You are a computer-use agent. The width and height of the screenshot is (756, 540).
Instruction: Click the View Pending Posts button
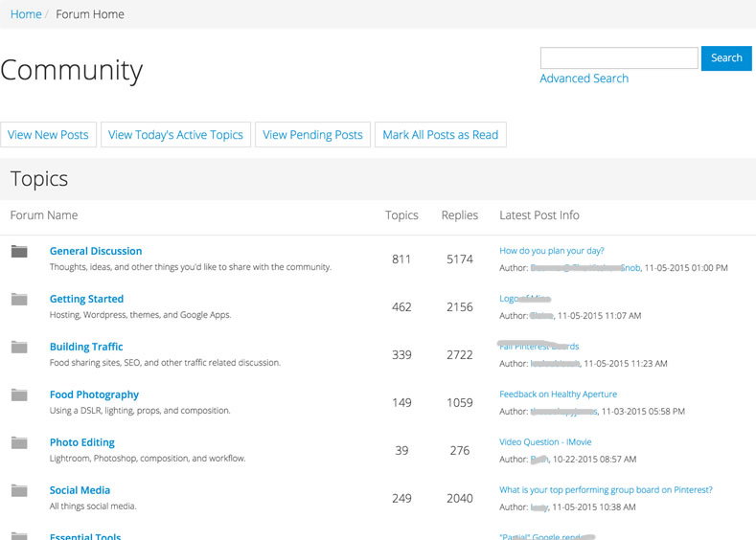pyautogui.click(x=312, y=135)
